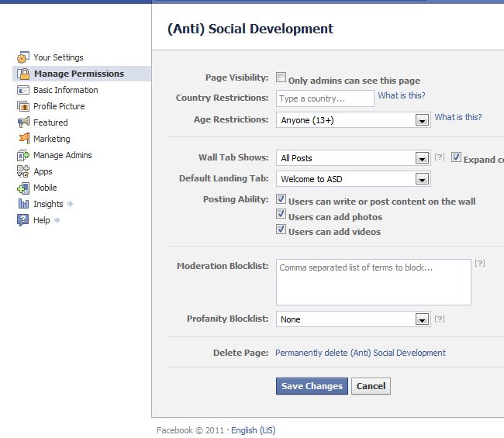Viewport: 504px width, 438px height.
Task: Open help tooltip next to Wall Tab Shows
Action: click(440, 157)
